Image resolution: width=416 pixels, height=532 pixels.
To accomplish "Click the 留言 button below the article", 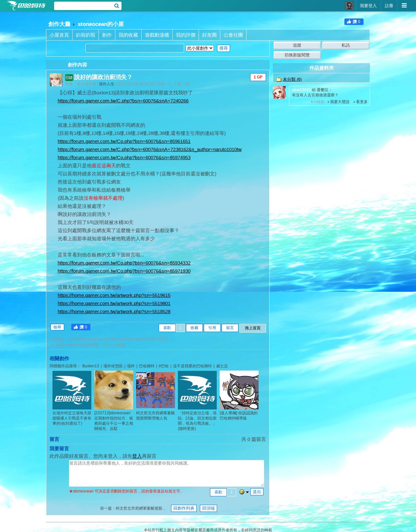I will pos(230,328).
